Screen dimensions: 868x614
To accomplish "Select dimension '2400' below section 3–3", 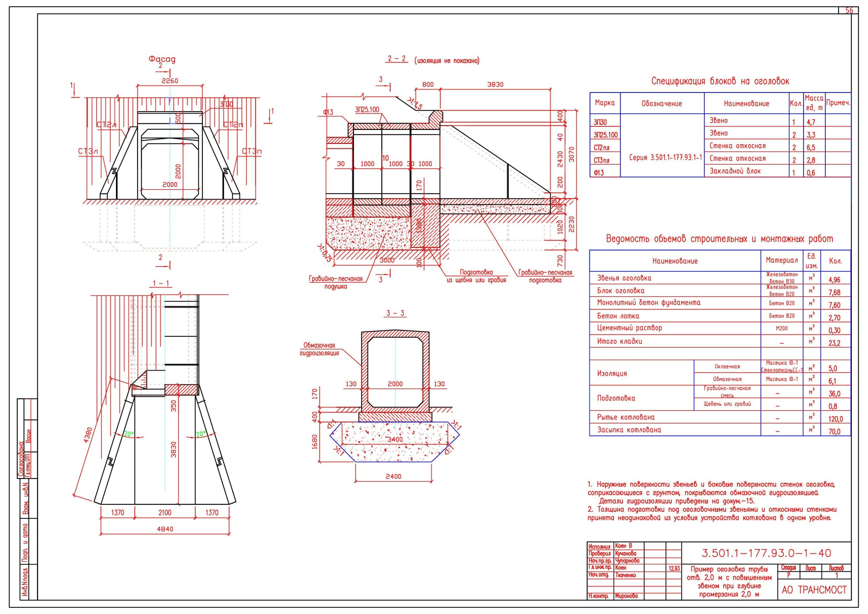I will tap(393, 477).
